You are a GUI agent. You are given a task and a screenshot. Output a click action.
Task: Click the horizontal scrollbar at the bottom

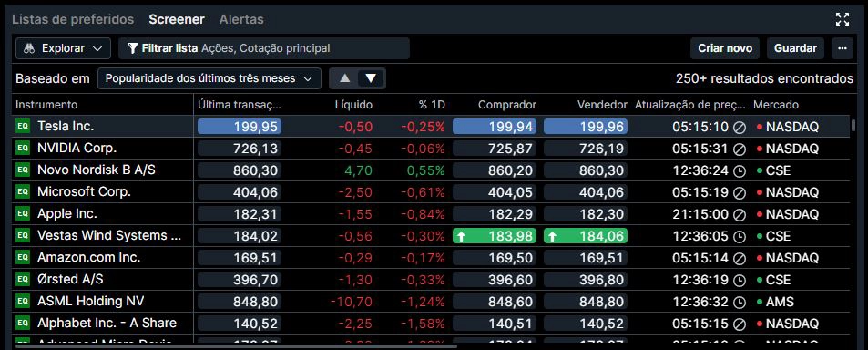(236, 346)
